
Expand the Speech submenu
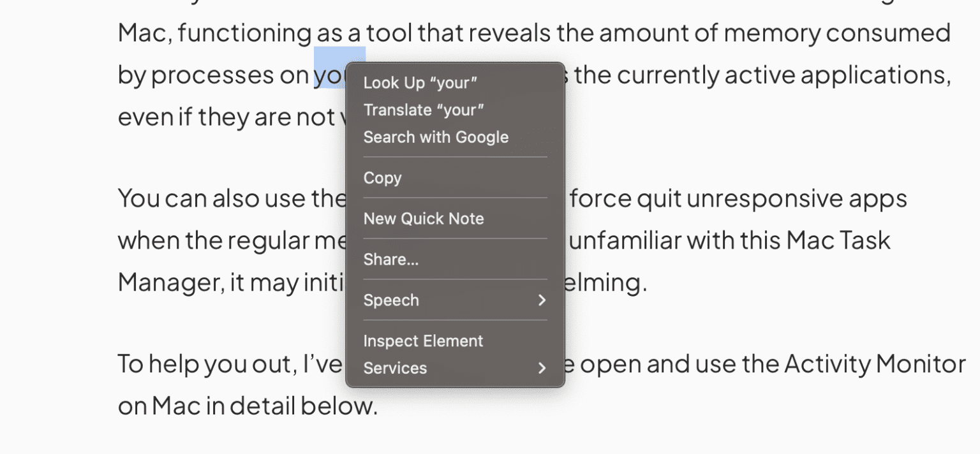tap(390, 300)
